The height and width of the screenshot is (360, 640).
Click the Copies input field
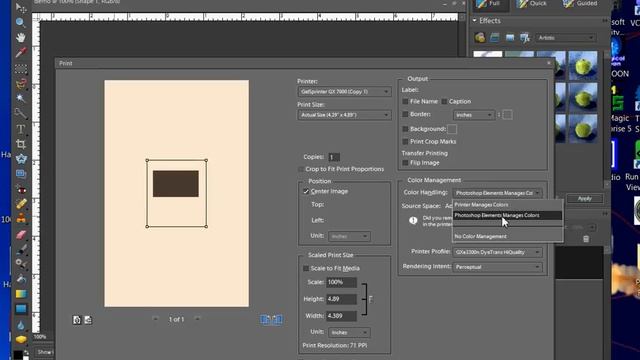click(334, 157)
